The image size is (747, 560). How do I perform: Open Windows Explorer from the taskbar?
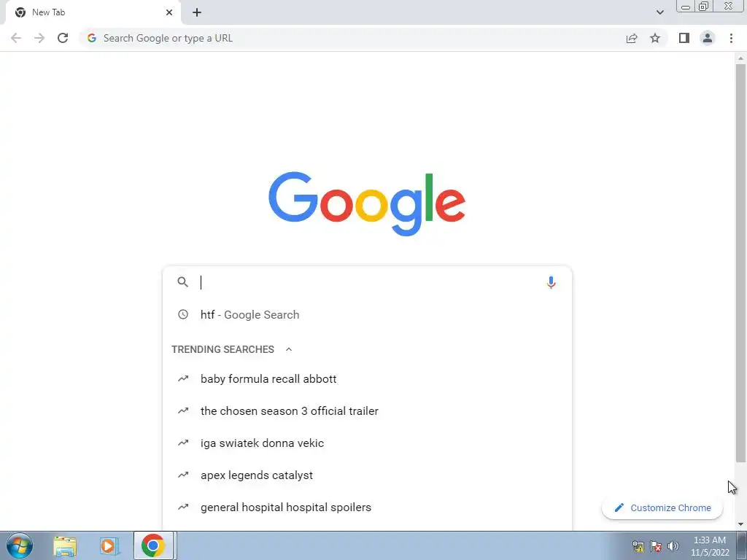[65, 545]
